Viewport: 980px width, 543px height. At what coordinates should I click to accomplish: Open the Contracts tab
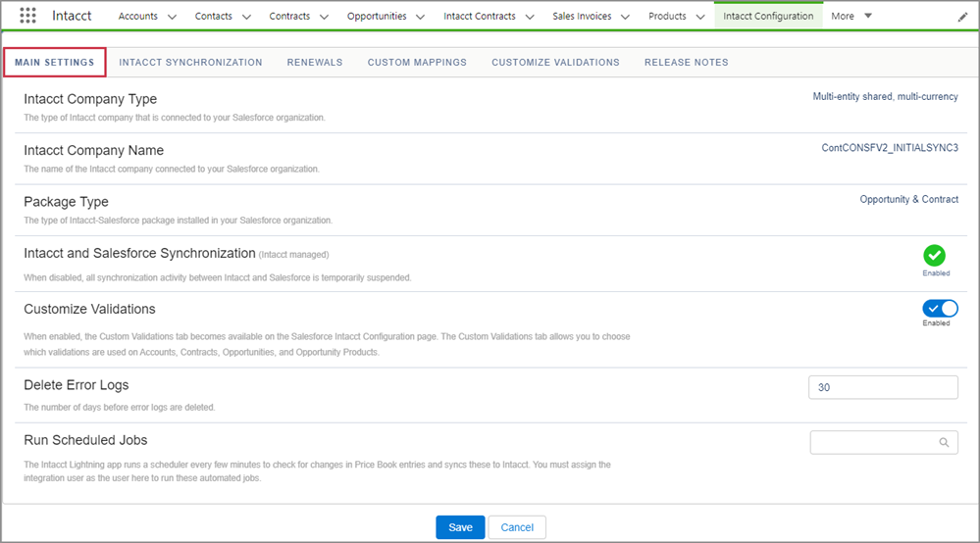[289, 17]
